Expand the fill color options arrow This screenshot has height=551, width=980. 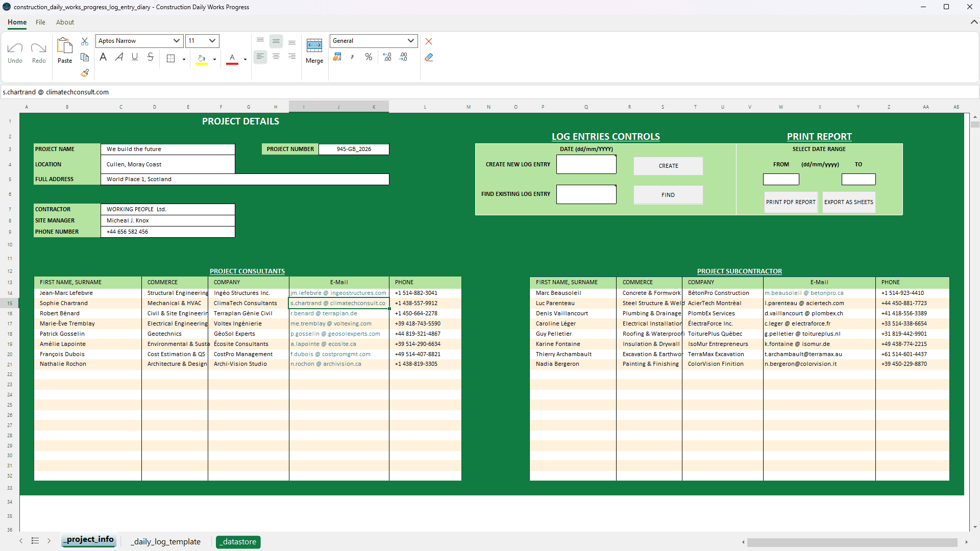[x=214, y=59]
